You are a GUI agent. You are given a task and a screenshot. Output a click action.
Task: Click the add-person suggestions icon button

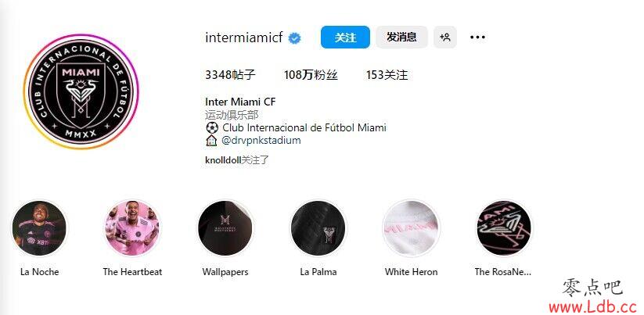[445, 38]
